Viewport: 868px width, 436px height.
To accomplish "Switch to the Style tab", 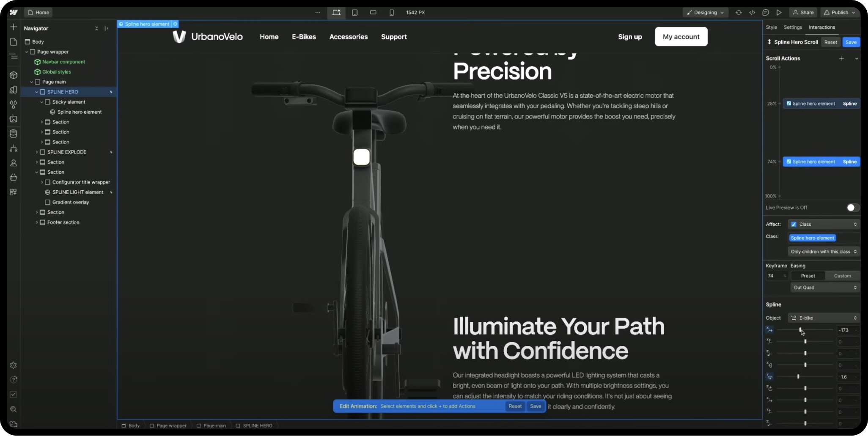I will [772, 27].
